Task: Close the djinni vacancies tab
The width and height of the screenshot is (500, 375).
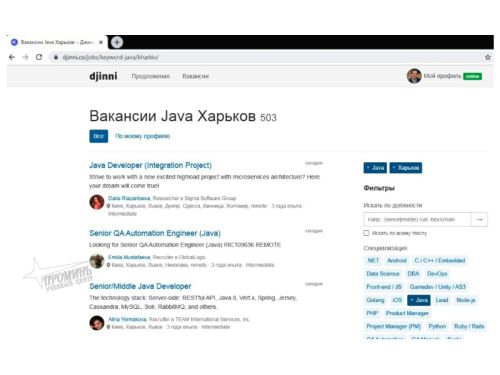Action: [101, 42]
